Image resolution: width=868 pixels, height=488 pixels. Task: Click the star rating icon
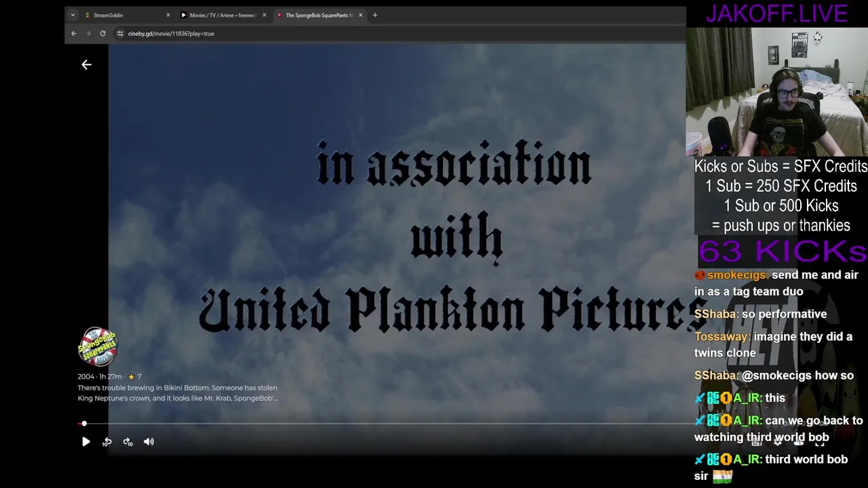131,377
